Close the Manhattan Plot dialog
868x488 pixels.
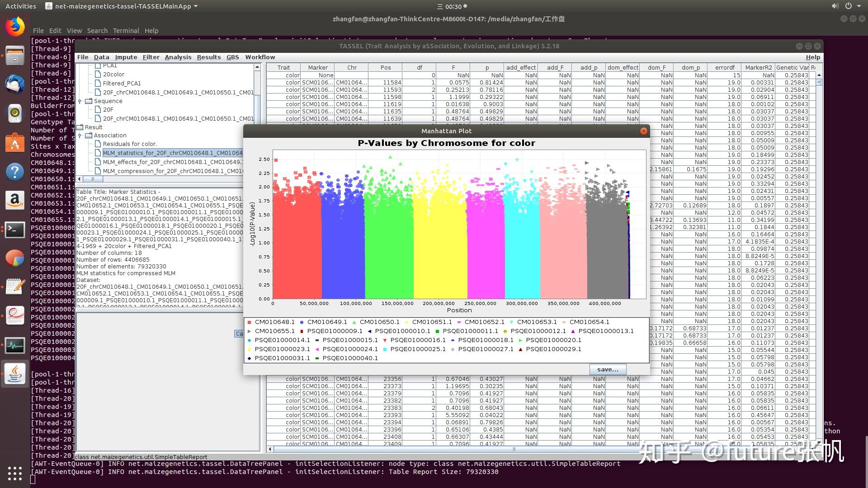point(643,131)
